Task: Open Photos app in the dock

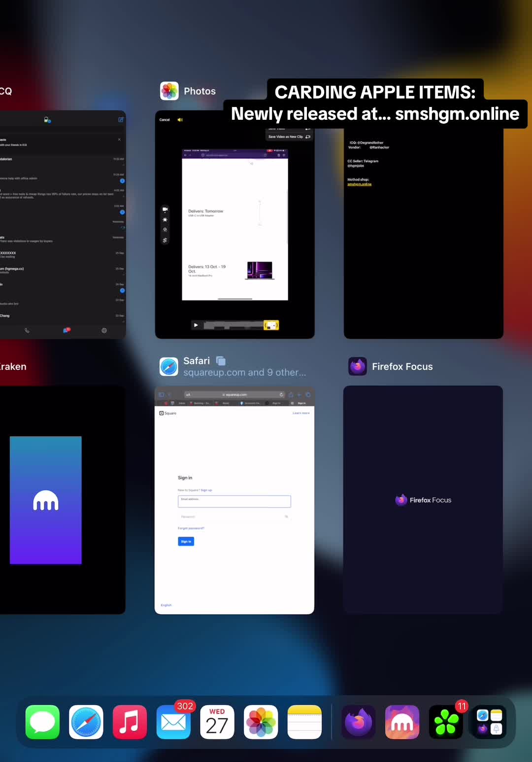Action: click(261, 722)
